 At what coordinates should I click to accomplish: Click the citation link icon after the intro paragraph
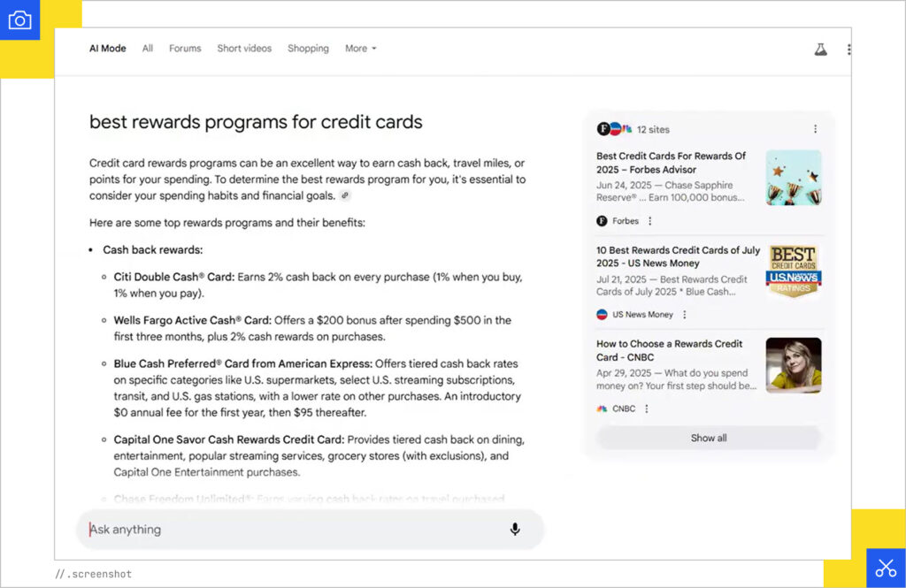tap(344, 195)
